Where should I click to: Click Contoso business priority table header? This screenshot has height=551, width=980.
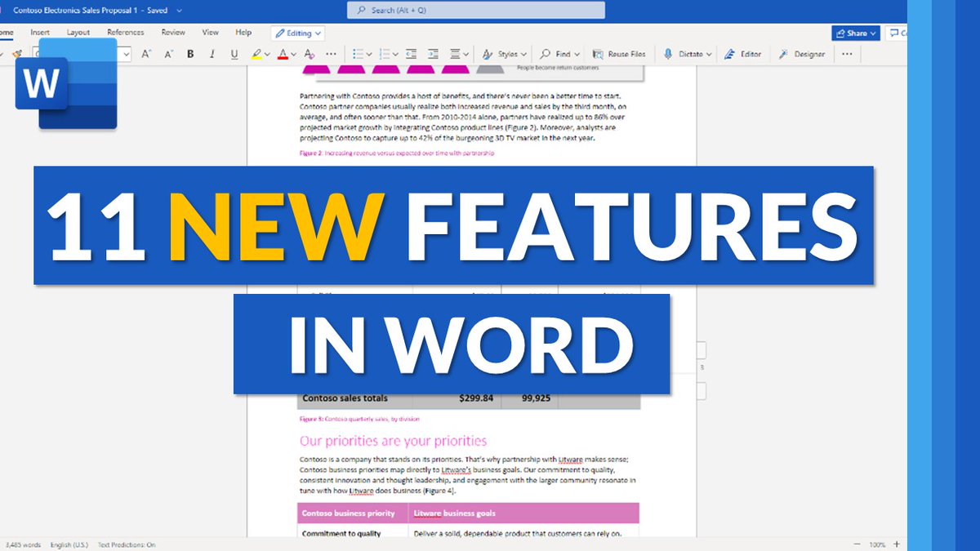tap(353, 513)
